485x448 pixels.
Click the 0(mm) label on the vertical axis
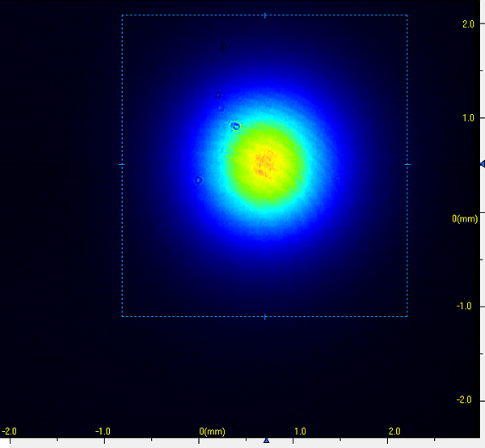465,219
